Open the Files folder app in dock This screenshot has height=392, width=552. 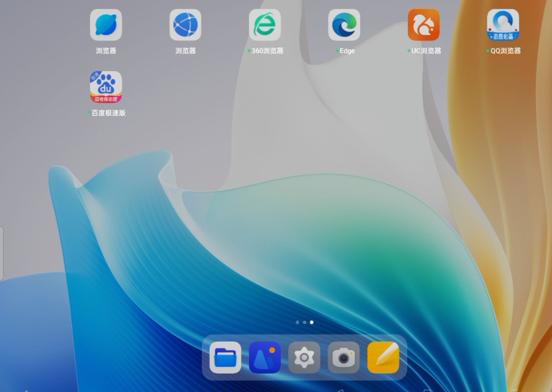click(225, 357)
